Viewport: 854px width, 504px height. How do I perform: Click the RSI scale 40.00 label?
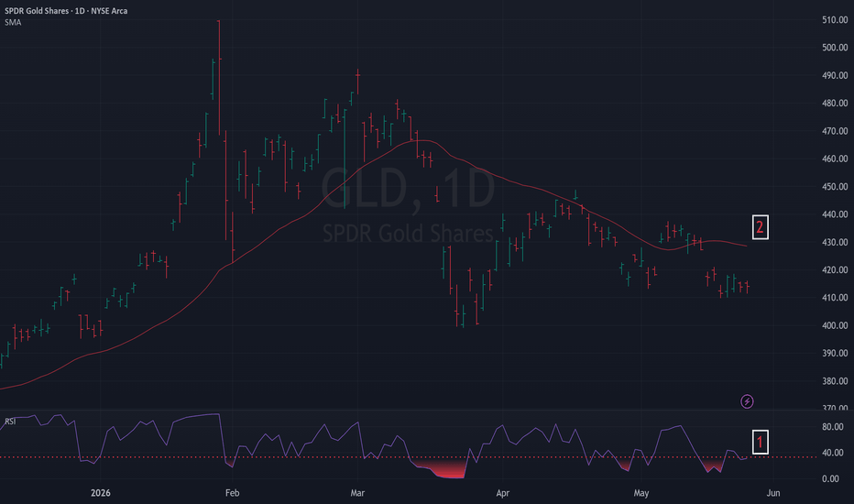pyautogui.click(x=833, y=453)
